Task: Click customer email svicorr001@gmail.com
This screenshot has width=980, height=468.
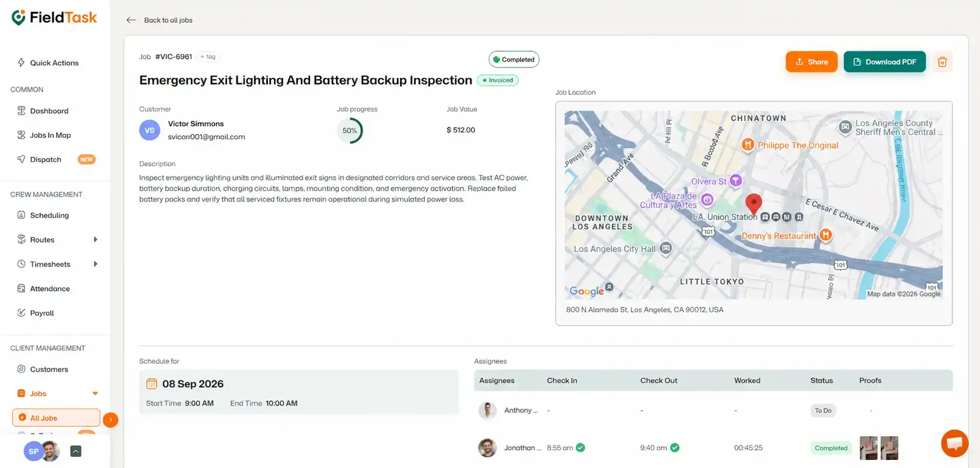Action: tap(206, 137)
